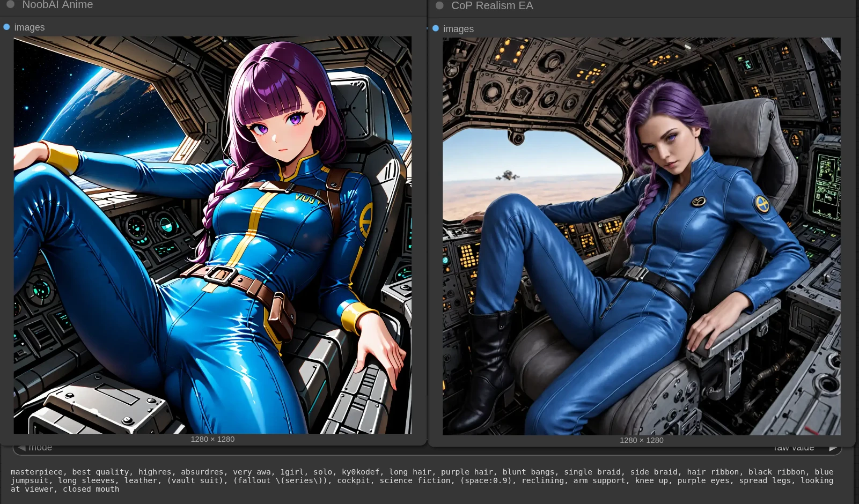Open the CoP Realism EA preview image
This screenshot has width=859, height=504.
(642, 236)
